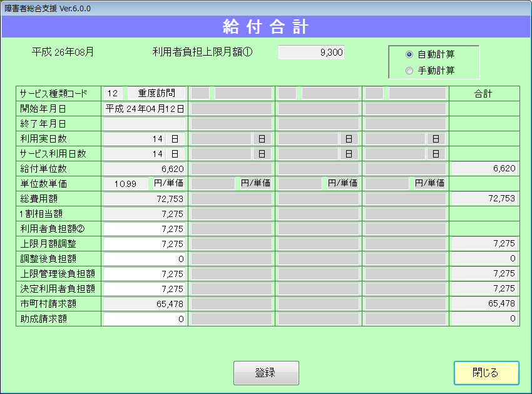532x394 pixels.
Task: Click the 利用者負担上限月額 field showing 9,300
Action: click(311, 53)
